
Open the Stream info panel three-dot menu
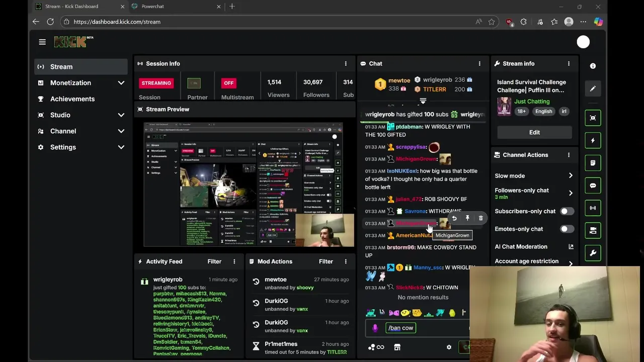569,64
